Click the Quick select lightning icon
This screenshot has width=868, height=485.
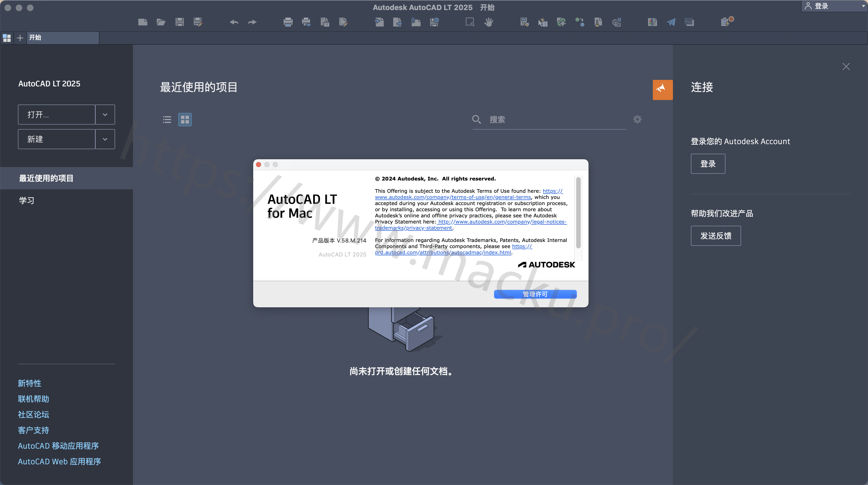(543, 22)
